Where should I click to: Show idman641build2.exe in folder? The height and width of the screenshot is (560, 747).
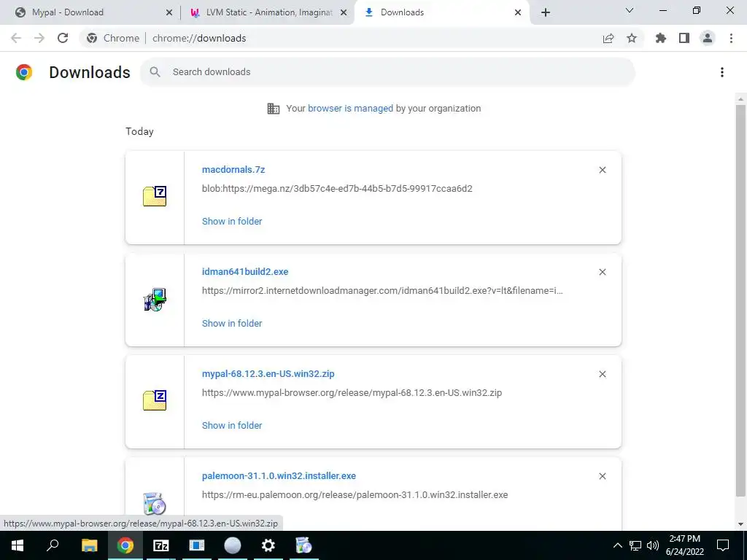tap(232, 323)
